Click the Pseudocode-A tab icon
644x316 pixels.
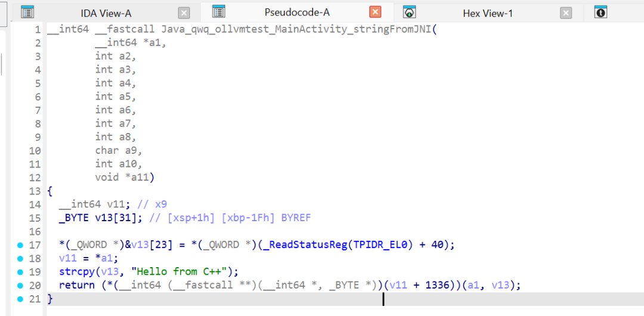coord(218,11)
